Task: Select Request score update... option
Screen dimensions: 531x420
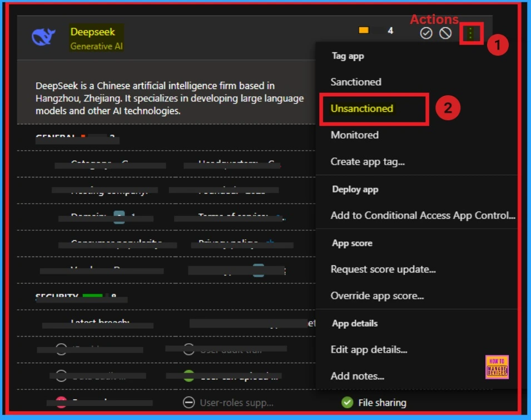Action: click(x=383, y=269)
